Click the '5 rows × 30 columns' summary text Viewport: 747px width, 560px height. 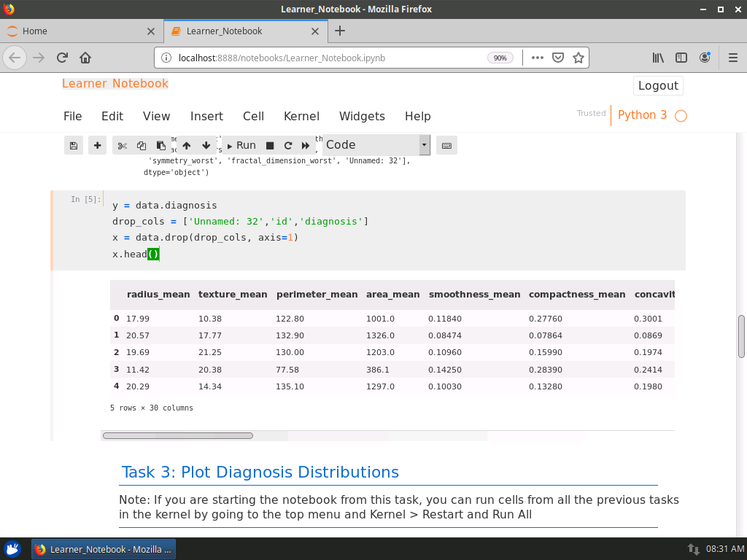[152, 408]
